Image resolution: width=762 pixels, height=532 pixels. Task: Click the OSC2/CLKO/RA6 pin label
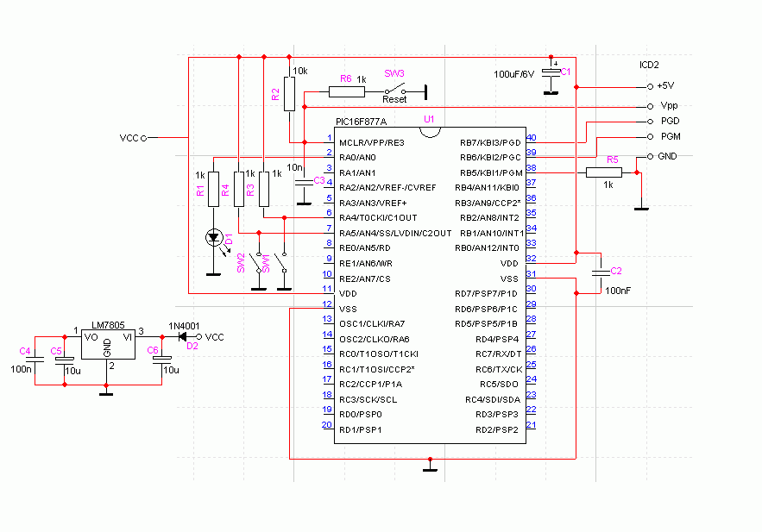point(375,340)
